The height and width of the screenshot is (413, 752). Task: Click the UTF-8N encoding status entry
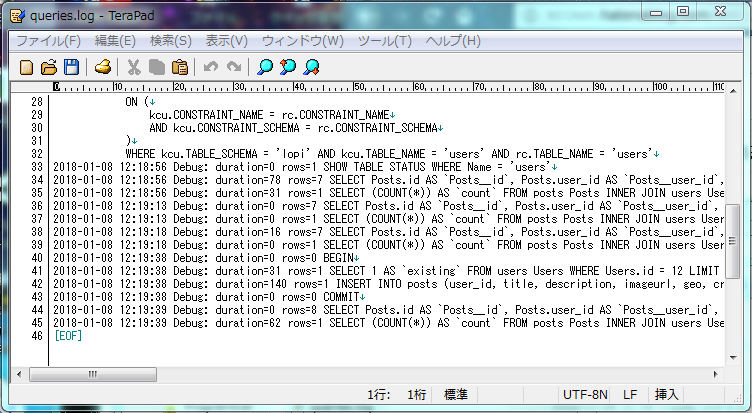click(585, 395)
